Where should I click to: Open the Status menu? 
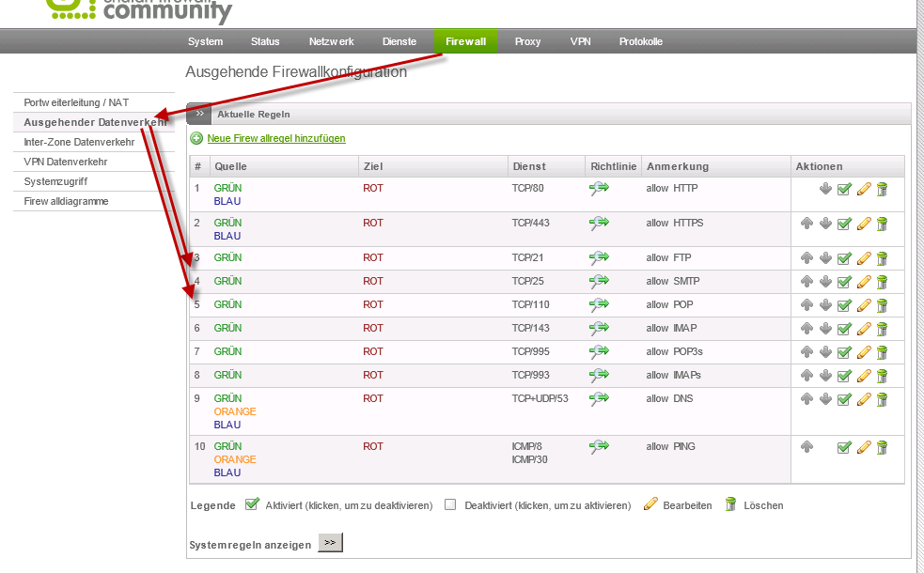pyautogui.click(x=264, y=41)
